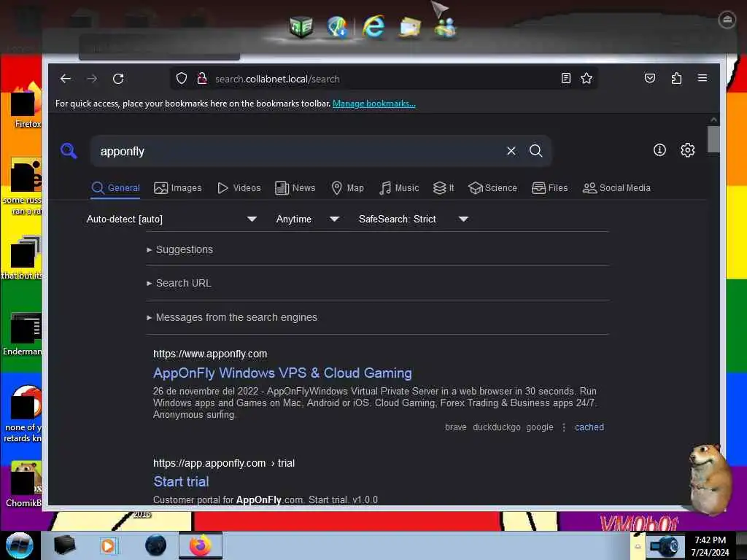Open Firefox in the taskbar
The width and height of the screenshot is (747, 560).
point(201,545)
